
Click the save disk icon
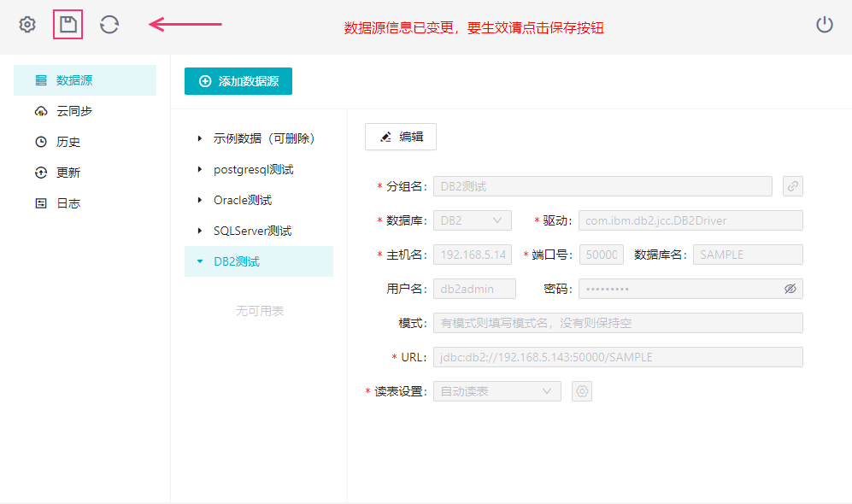[x=68, y=25]
